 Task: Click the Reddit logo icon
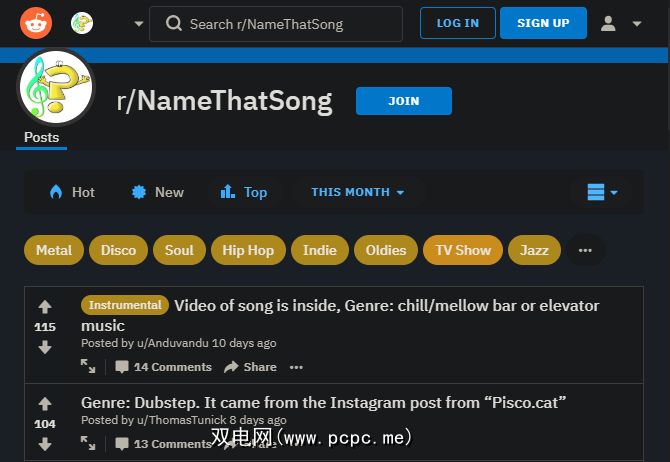36,22
